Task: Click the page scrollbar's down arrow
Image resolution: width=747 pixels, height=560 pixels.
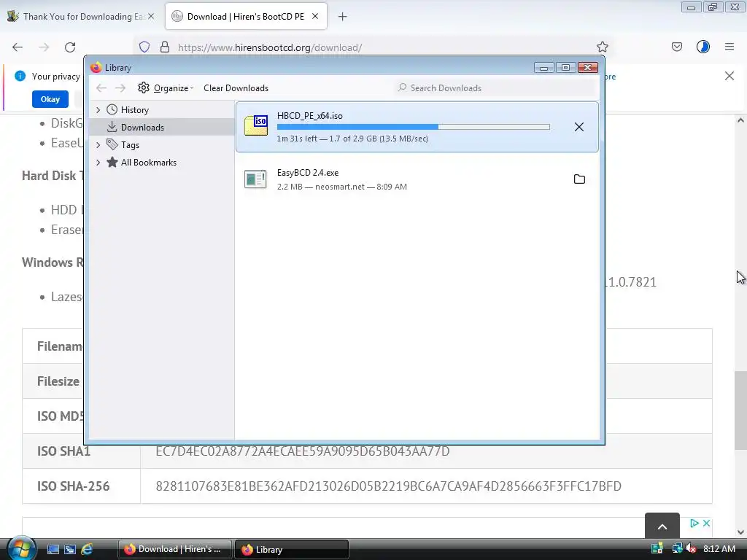Action: (x=740, y=532)
